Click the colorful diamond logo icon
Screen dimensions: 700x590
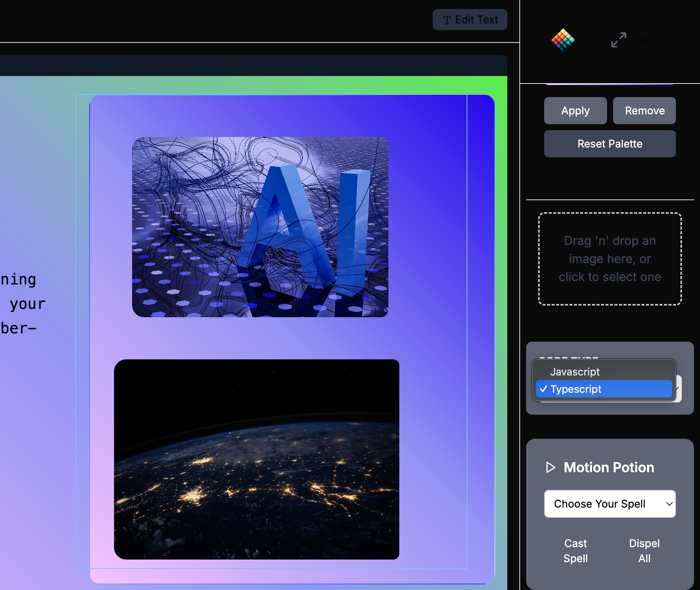click(x=563, y=40)
